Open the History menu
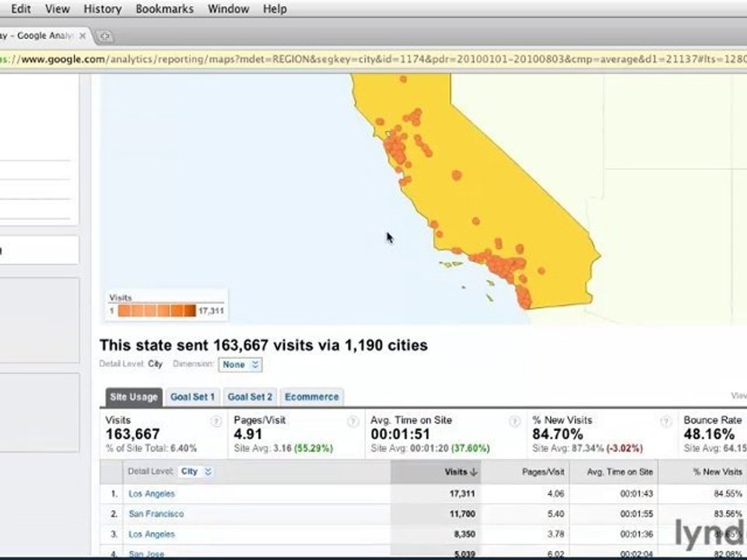Screen dimensions: 747x560 click(x=103, y=9)
